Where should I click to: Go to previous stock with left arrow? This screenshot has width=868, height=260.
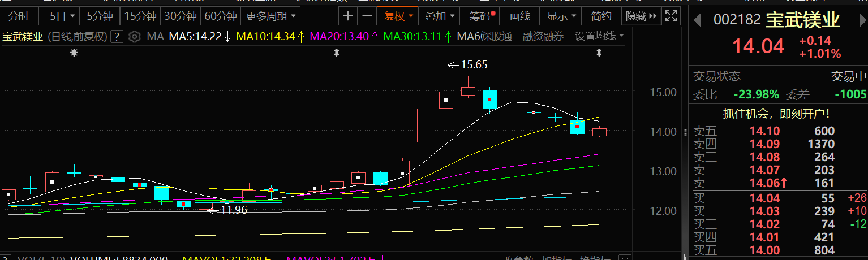[698, 20]
